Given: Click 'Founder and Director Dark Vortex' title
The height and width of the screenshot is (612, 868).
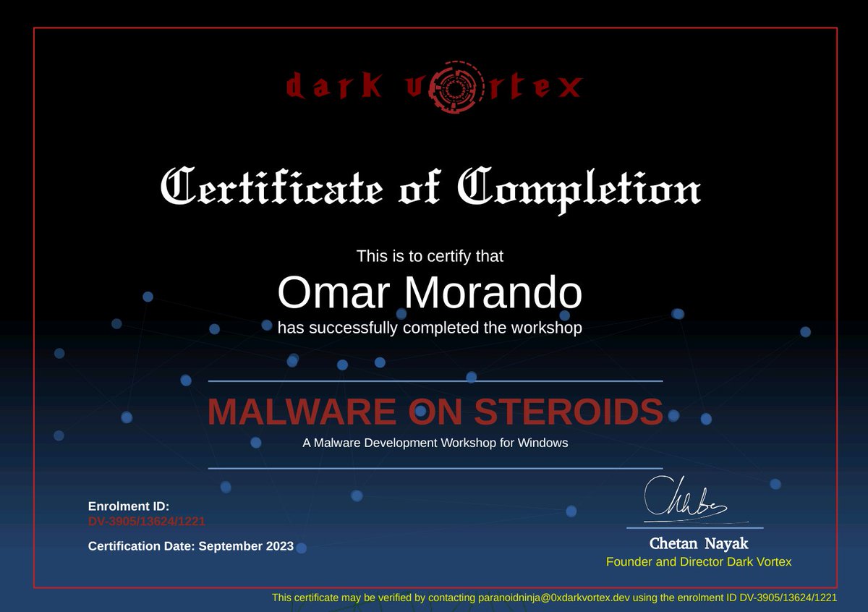Looking at the screenshot, I should [699, 562].
